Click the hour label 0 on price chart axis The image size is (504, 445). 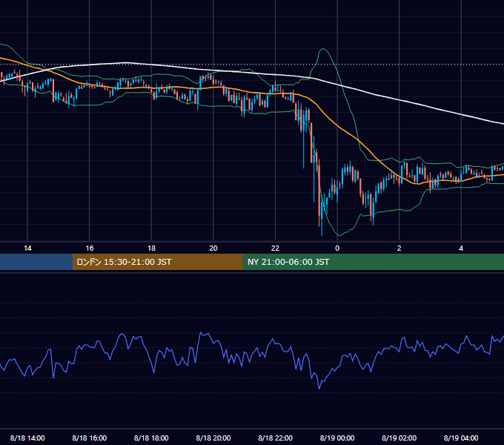tap(337, 248)
